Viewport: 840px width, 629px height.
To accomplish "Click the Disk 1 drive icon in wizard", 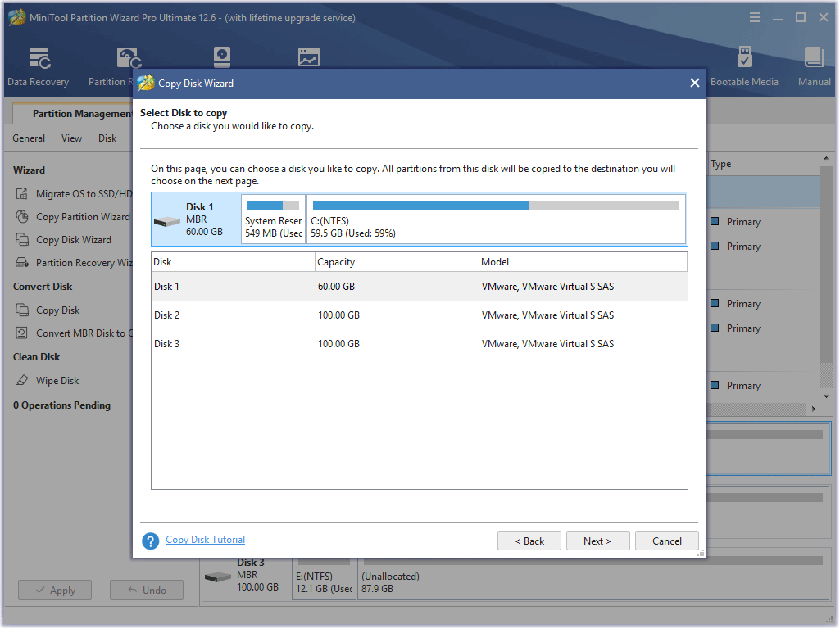I will [167, 222].
